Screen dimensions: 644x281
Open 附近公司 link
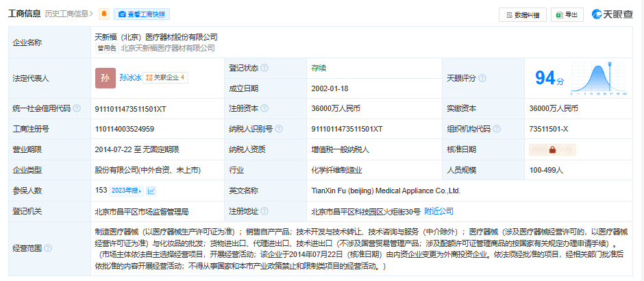(x=438, y=211)
